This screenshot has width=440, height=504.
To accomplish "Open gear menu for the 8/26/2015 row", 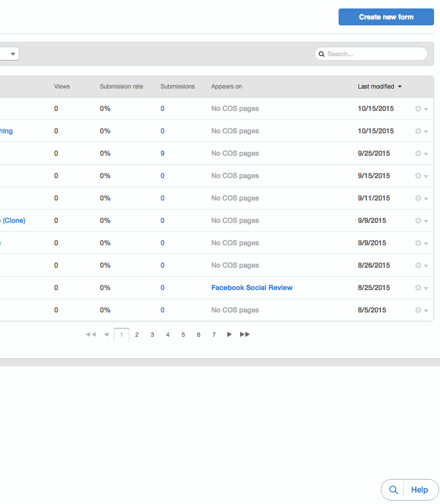I will click(x=422, y=265).
